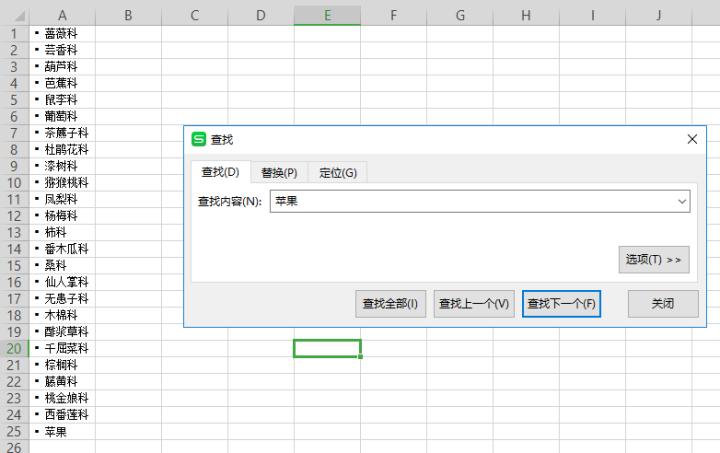Click cell containing 柿科
Viewport: 720px width, 453px height.
(x=62, y=232)
